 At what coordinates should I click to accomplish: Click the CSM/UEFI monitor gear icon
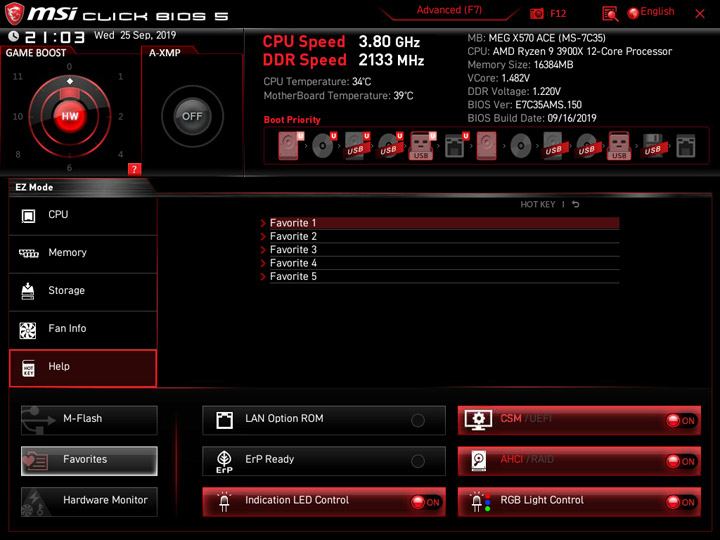(478, 420)
